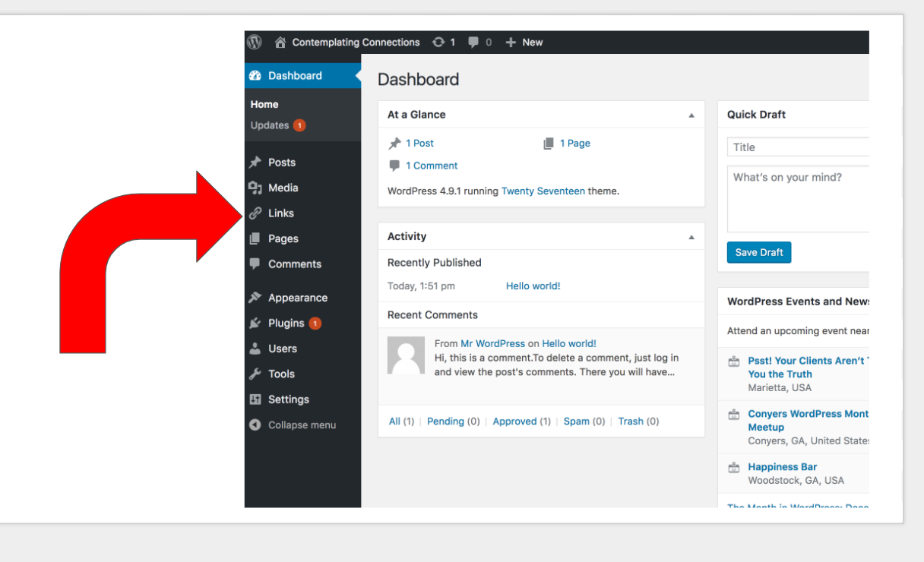This screenshot has width=924, height=562.
Task: Filter comments by Spam (0)
Action: [x=584, y=421]
